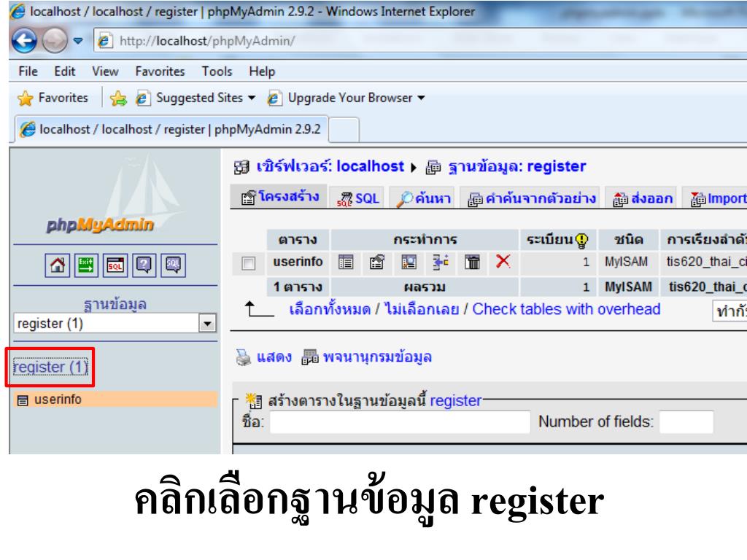This screenshot has width=747, height=560.
Task: Click the ชนิด column header
Action: point(628,239)
